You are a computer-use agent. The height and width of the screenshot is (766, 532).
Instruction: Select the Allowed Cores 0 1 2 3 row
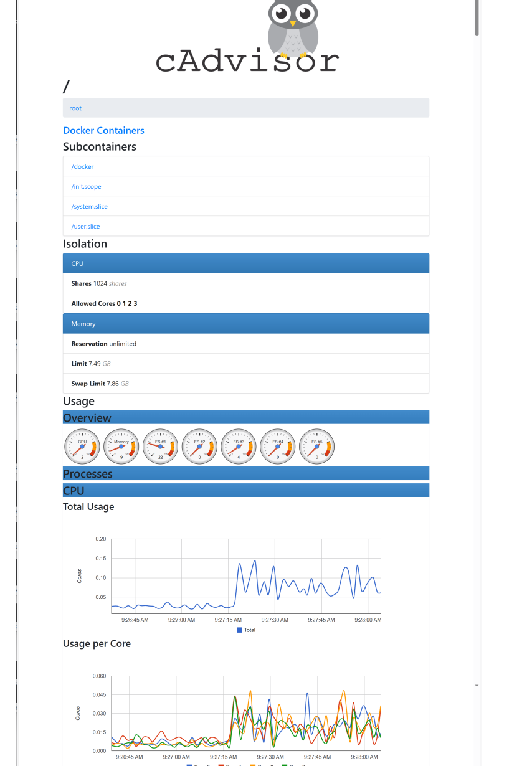[246, 303]
